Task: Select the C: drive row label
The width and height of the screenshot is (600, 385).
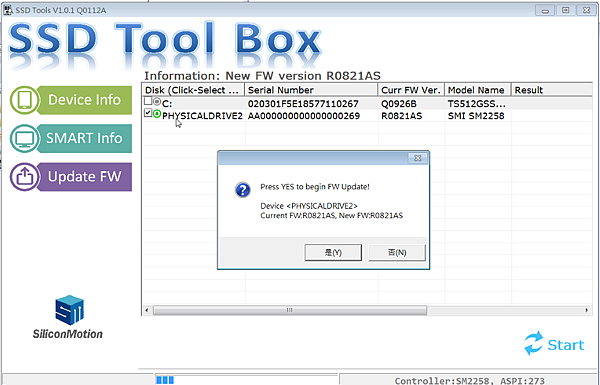Action: tap(167, 104)
